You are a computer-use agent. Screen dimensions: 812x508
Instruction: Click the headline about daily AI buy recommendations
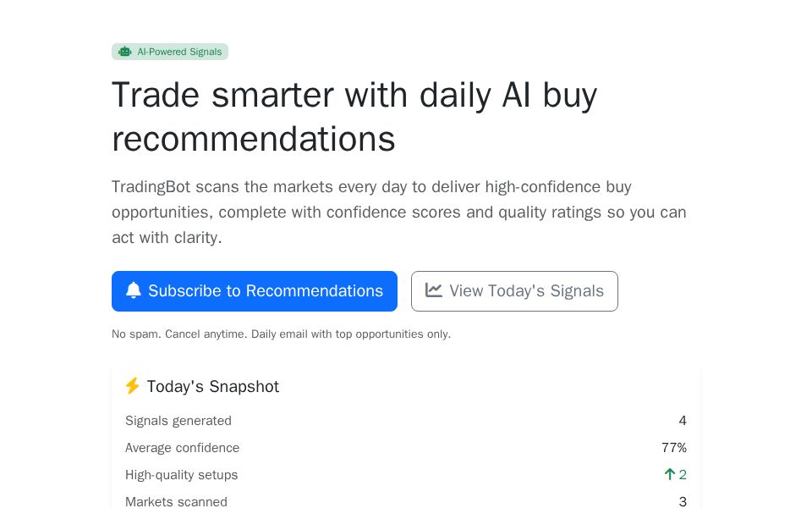[x=354, y=116]
